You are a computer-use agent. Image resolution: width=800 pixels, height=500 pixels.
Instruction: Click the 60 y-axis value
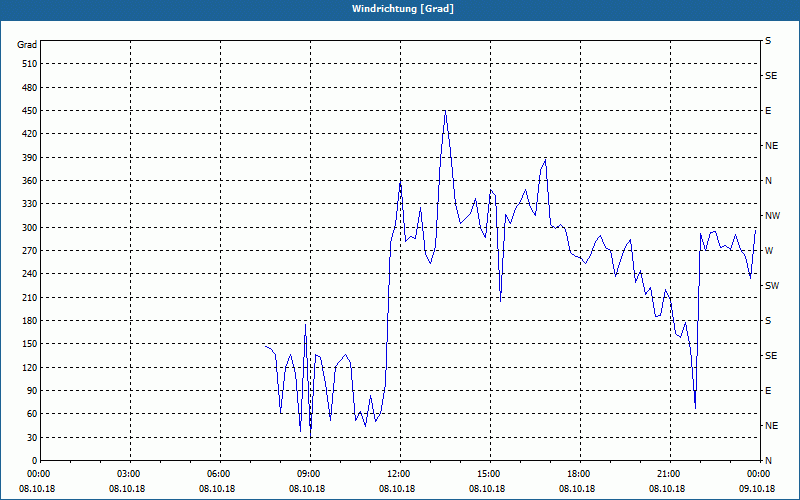[x=32, y=414]
